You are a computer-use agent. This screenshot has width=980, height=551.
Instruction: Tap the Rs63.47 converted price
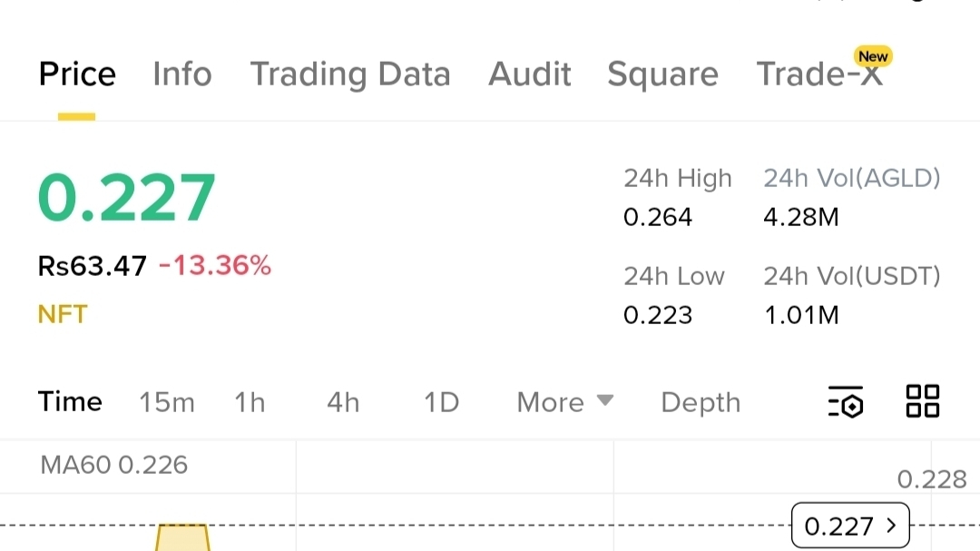pyautogui.click(x=92, y=266)
